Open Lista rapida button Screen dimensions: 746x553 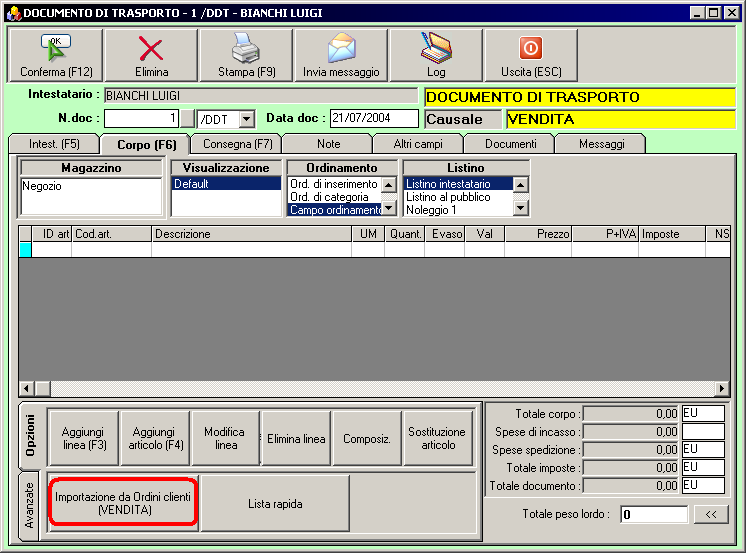point(275,504)
